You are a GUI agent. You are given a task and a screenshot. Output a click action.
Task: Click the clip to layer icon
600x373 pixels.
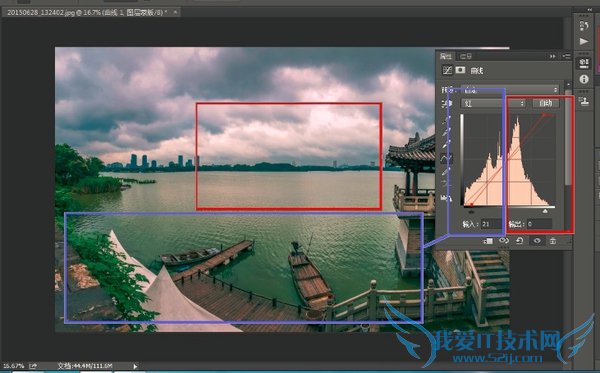pos(488,241)
